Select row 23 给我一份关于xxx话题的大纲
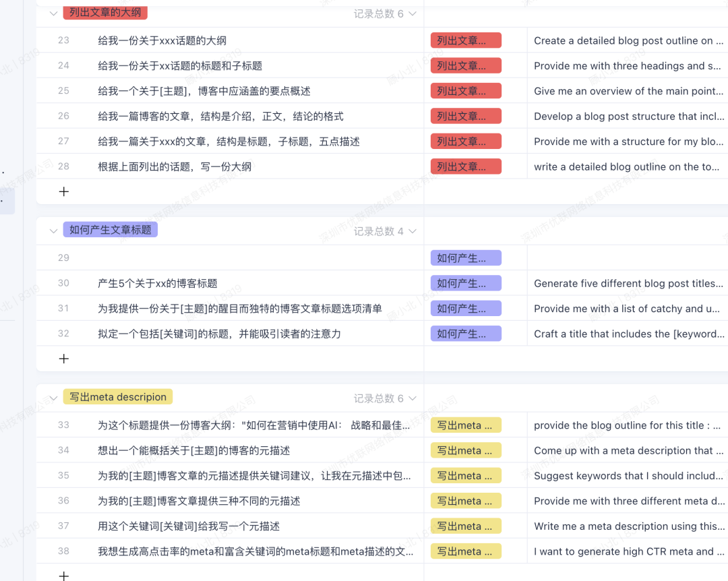This screenshot has width=728, height=581. point(162,40)
